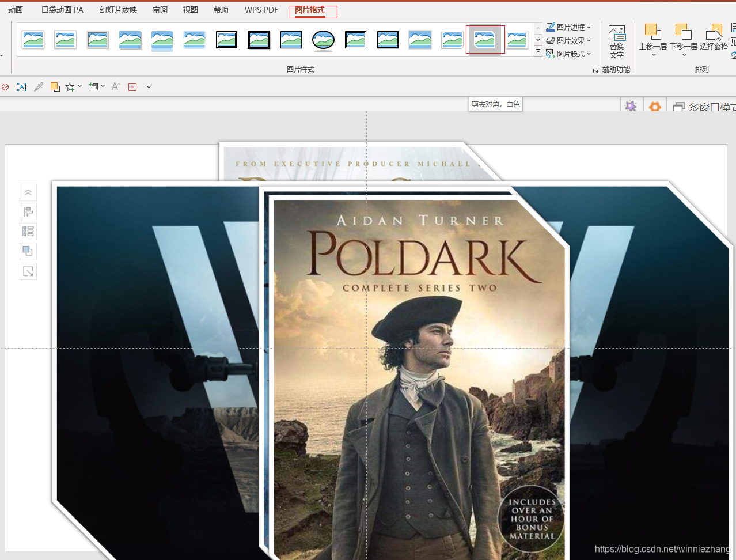Click the resize arrow icon in side toolbar
The height and width of the screenshot is (560, 736).
point(28,271)
